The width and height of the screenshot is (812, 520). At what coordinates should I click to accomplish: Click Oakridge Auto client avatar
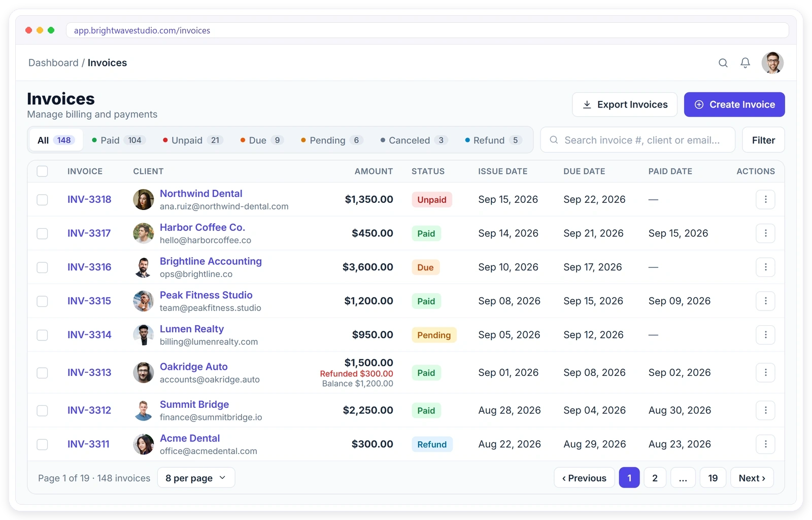coord(144,373)
